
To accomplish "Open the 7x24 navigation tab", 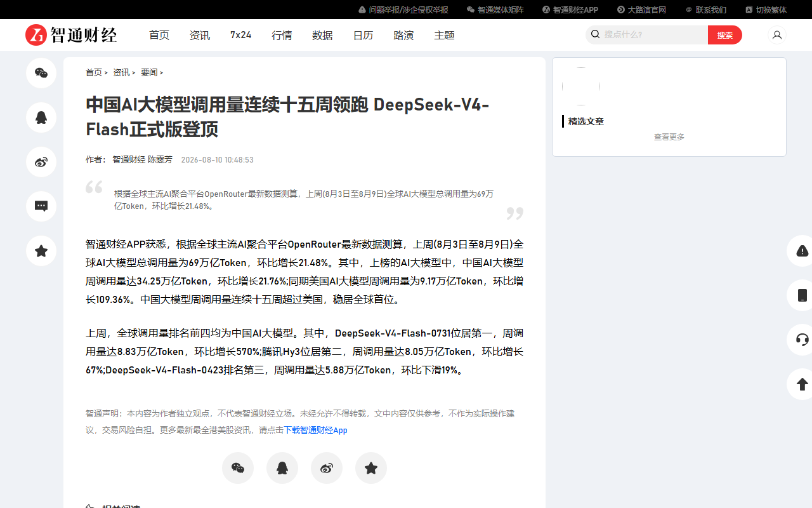I will click(241, 35).
